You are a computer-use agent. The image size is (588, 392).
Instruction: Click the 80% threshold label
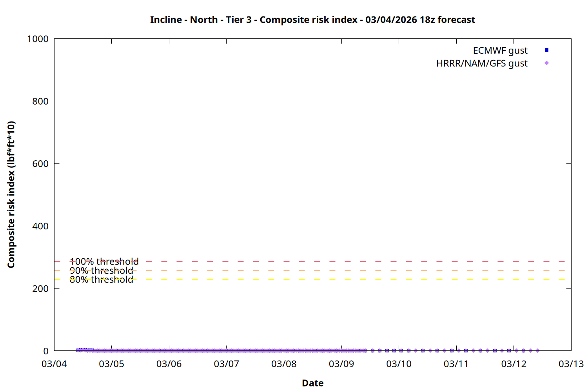(101, 279)
